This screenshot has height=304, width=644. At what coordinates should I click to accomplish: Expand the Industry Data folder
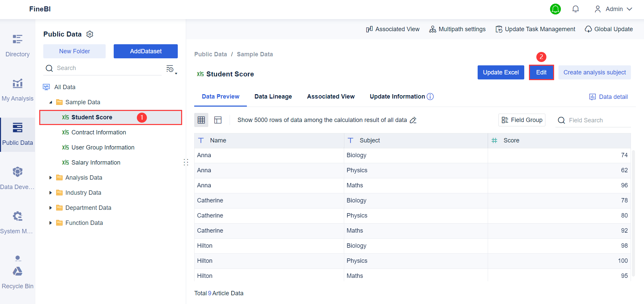point(51,193)
